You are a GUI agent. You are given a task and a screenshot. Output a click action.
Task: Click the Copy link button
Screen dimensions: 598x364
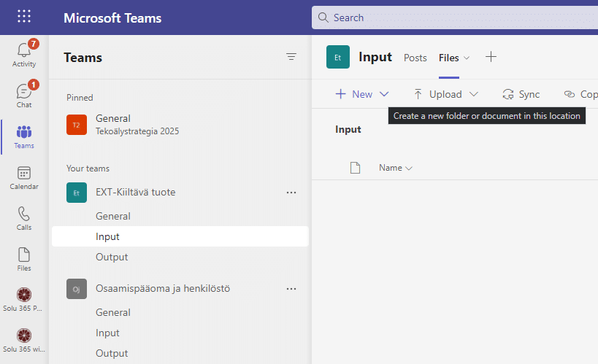tap(580, 94)
